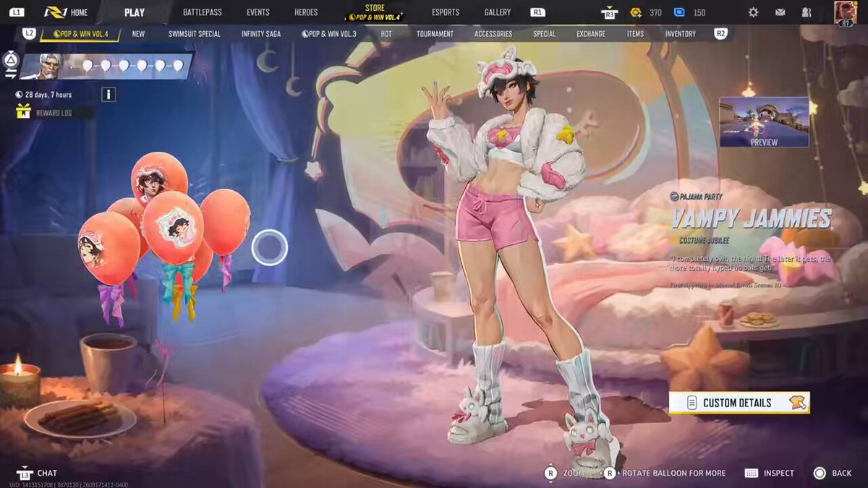Image resolution: width=868 pixels, height=488 pixels.
Task: Open the info icon near the timer
Action: (109, 95)
